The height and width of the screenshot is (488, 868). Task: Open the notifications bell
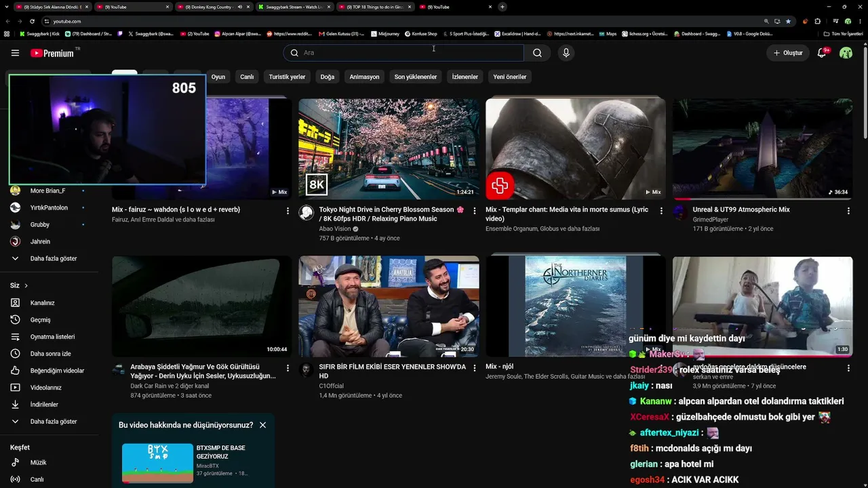(822, 53)
